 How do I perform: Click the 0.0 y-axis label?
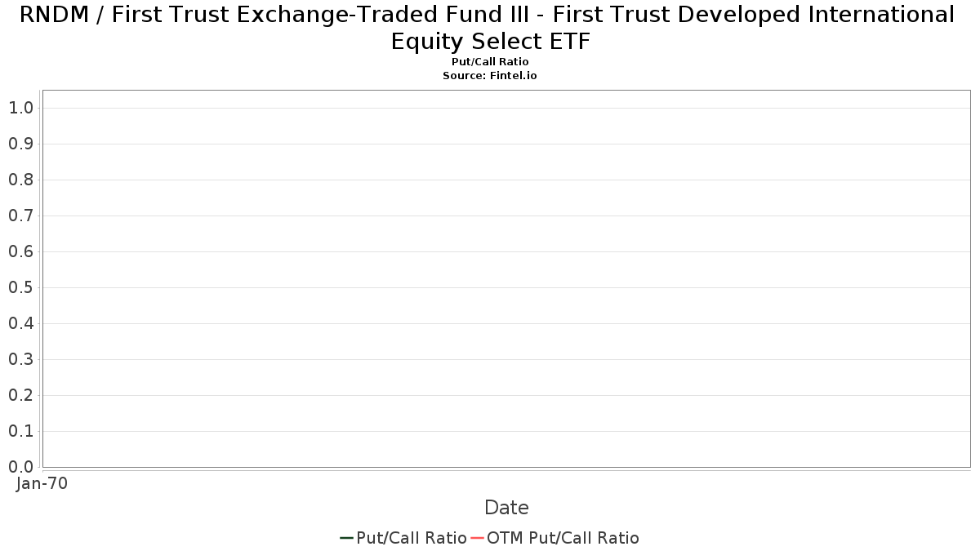coord(20,467)
